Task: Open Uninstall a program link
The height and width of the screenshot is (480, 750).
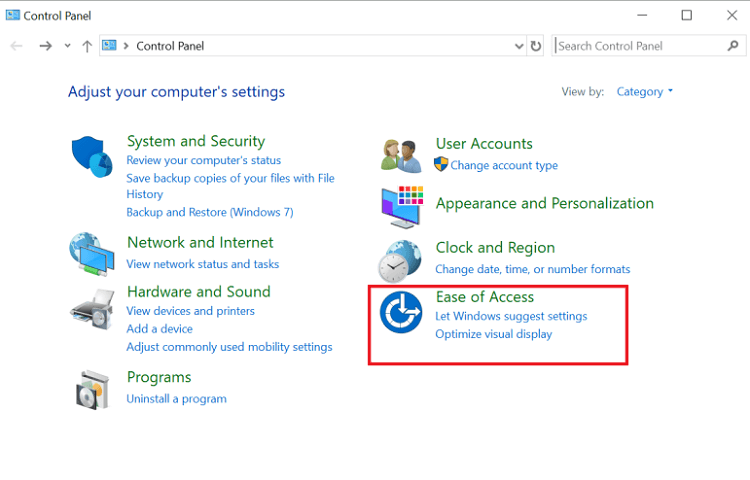Action: [176, 399]
